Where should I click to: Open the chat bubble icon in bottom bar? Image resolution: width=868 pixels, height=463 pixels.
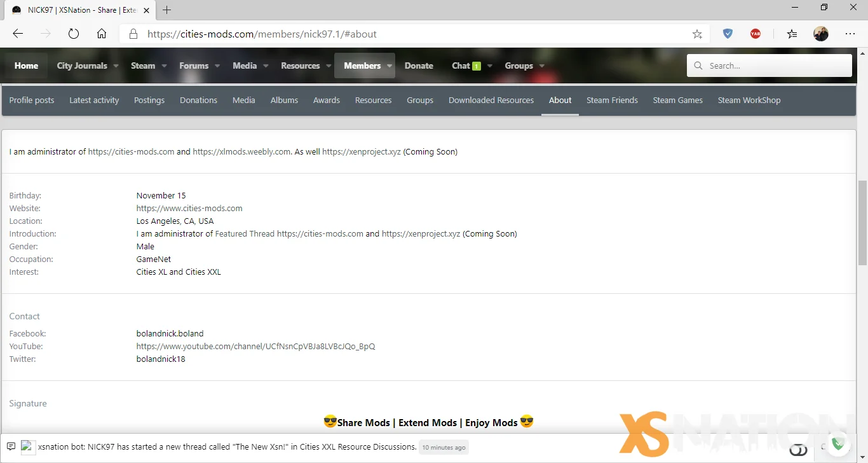click(x=11, y=447)
